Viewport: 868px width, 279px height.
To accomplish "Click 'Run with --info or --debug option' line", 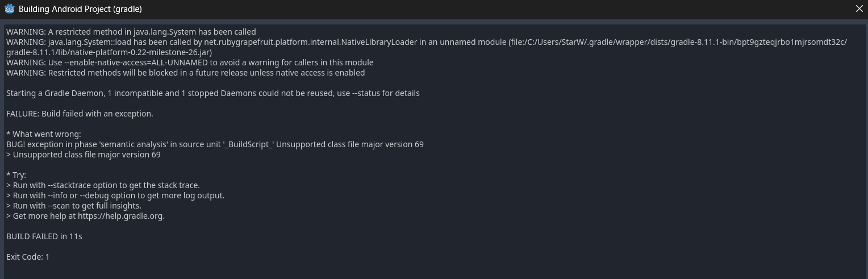I will click(x=115, y=195).
